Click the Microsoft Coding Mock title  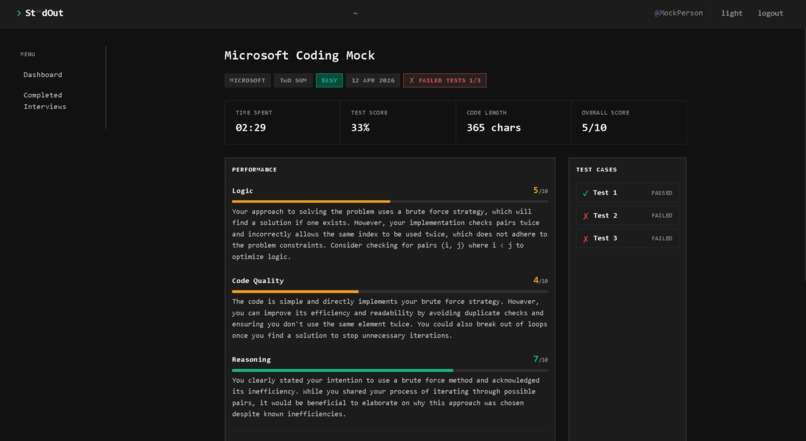299,56
